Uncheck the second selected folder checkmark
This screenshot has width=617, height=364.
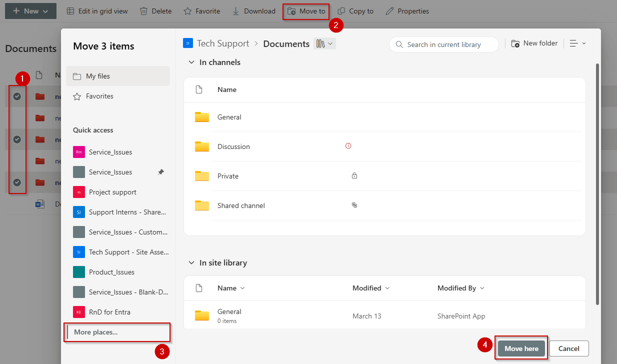[17, 139]
